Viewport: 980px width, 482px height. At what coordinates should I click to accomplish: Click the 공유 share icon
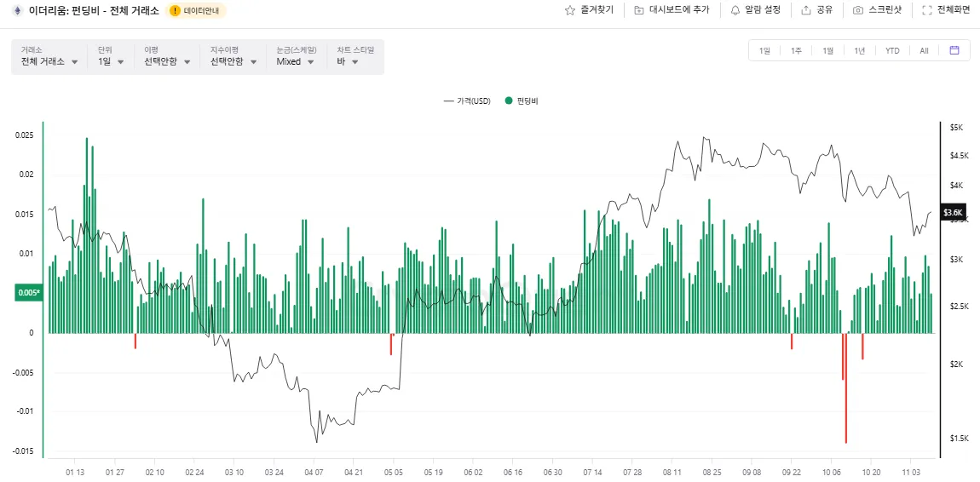coord(805,10)
